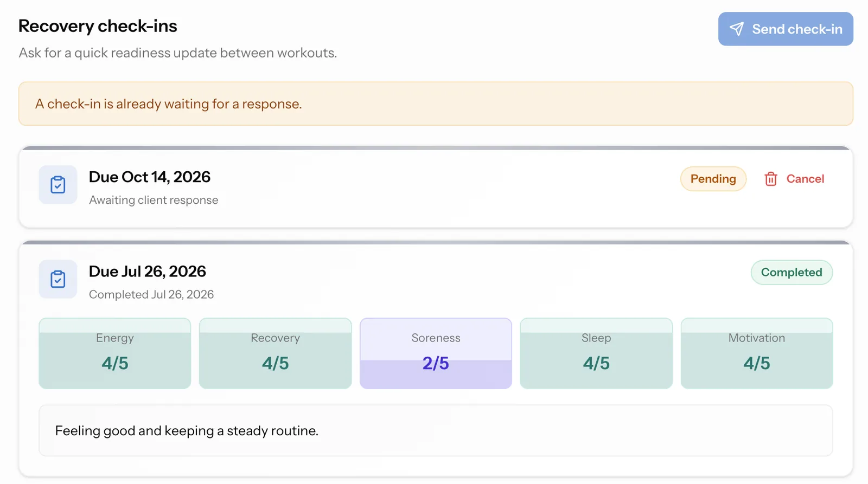Click the 'Recovery check-ins' page title
The height and width of the screenshot is (484, 868).
(98, 26)
